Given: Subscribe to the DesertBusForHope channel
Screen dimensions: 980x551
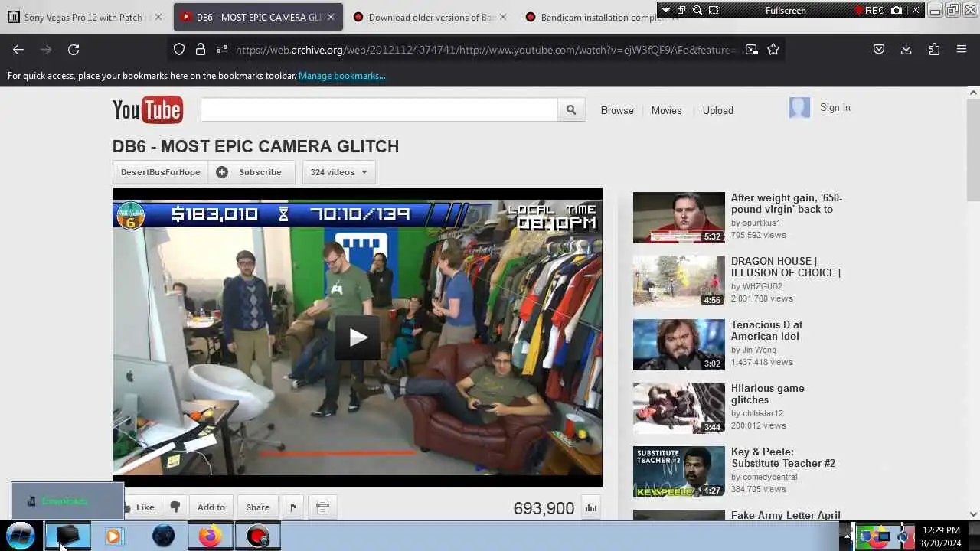Looking at the screenshot, I should pyautogui.click(x=251, y=172).
